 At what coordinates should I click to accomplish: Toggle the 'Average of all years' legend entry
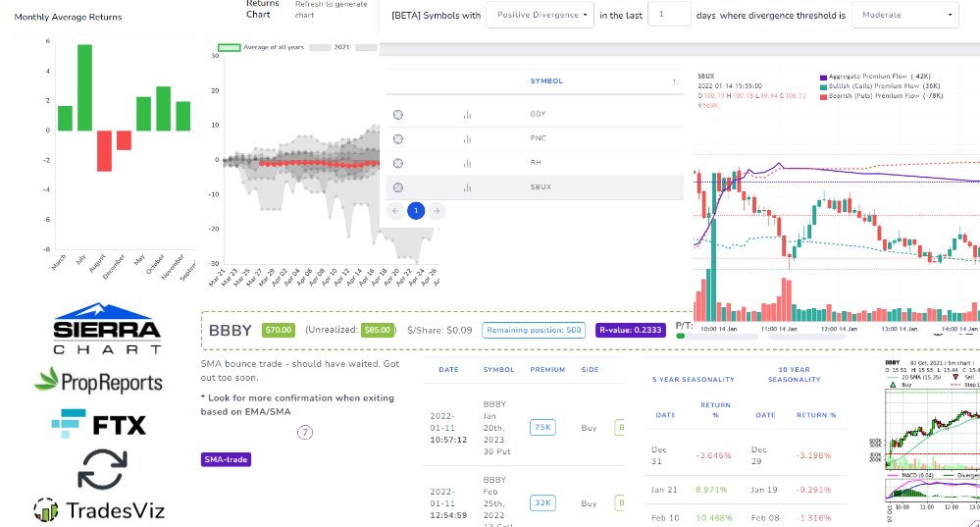point(261,47)
